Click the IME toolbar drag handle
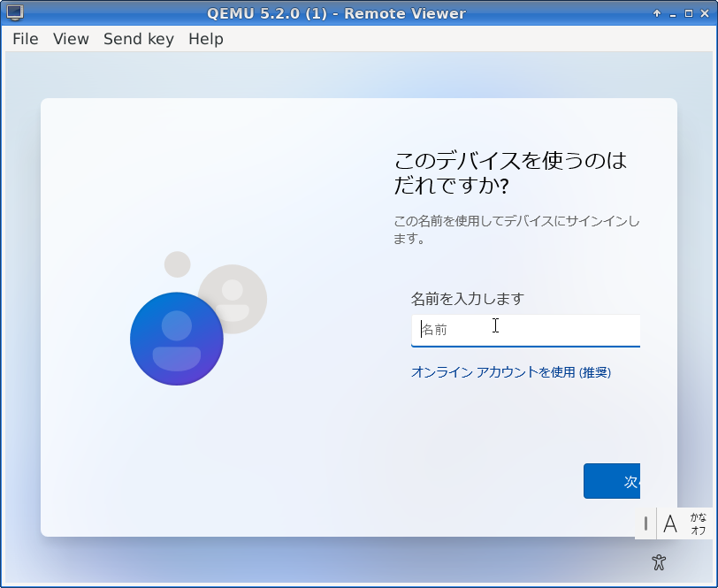This screenshot has height=588, width=718. [645, 523]
